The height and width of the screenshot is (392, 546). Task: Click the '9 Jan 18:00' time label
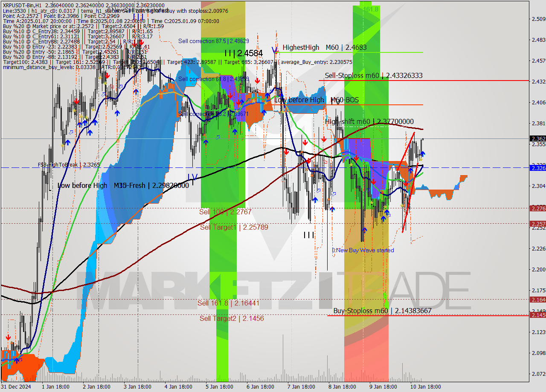pyautogui.click(x=383, y=387)
